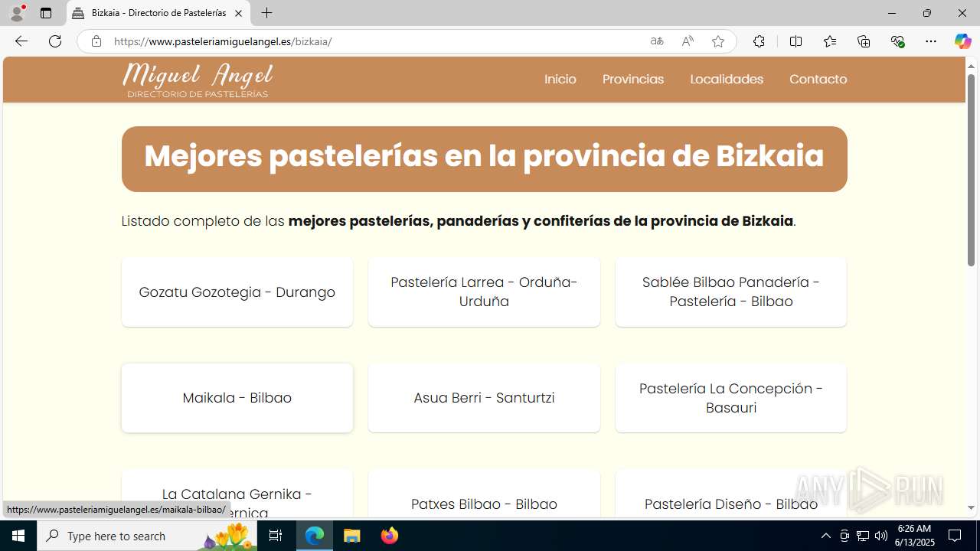Screen dimensions: 980x551
Task: Open Maikala - Bilbao listing
Action: coord(237,398)
